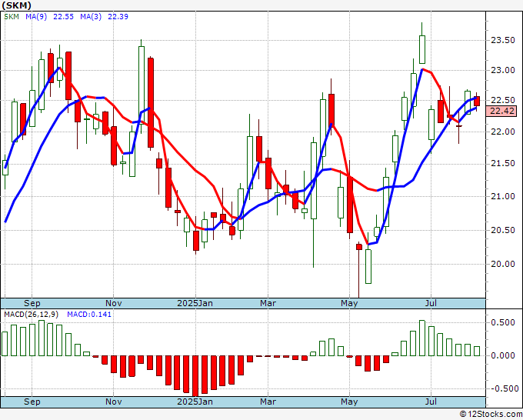The width and height of the screenshot is (523, 420).
Task: Click the 0.500 MACD axis label
Action: [x=503, y=322]
